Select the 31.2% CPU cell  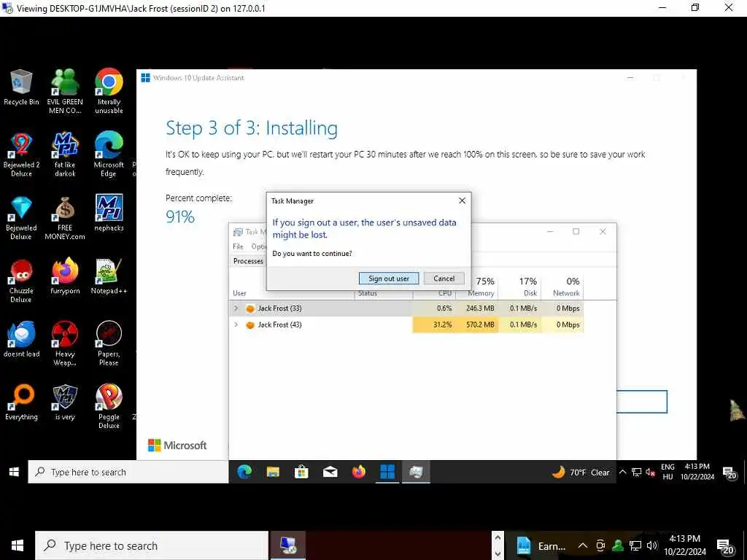click(434, 324)
